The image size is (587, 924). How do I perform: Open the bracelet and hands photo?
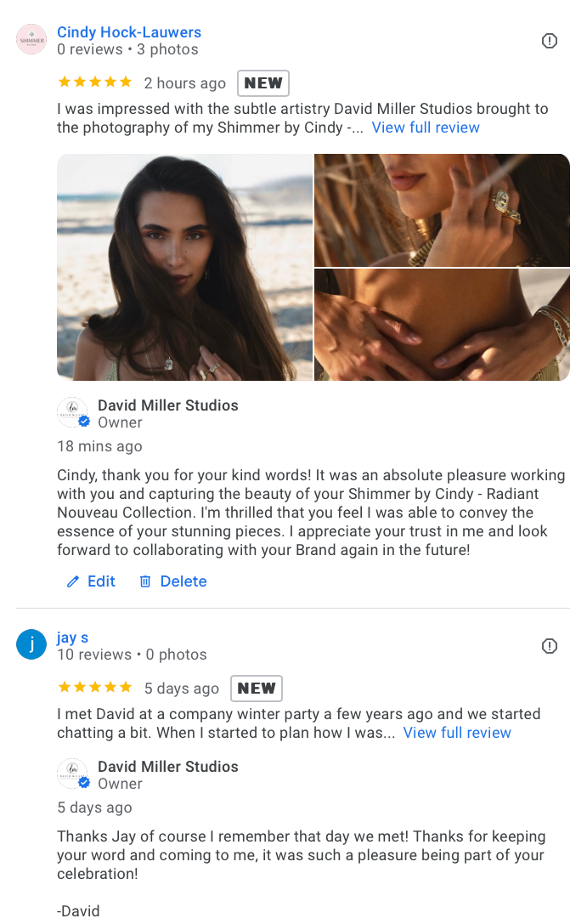(443, 325)
